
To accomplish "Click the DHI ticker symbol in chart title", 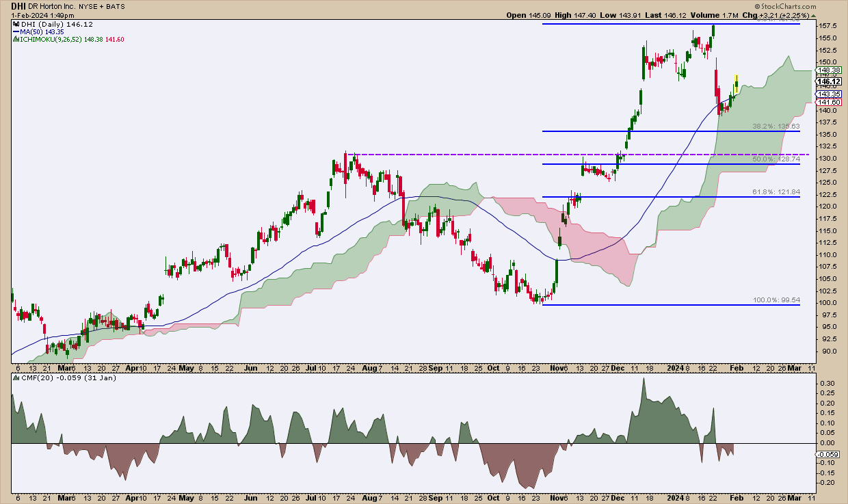I will [17, 5].
